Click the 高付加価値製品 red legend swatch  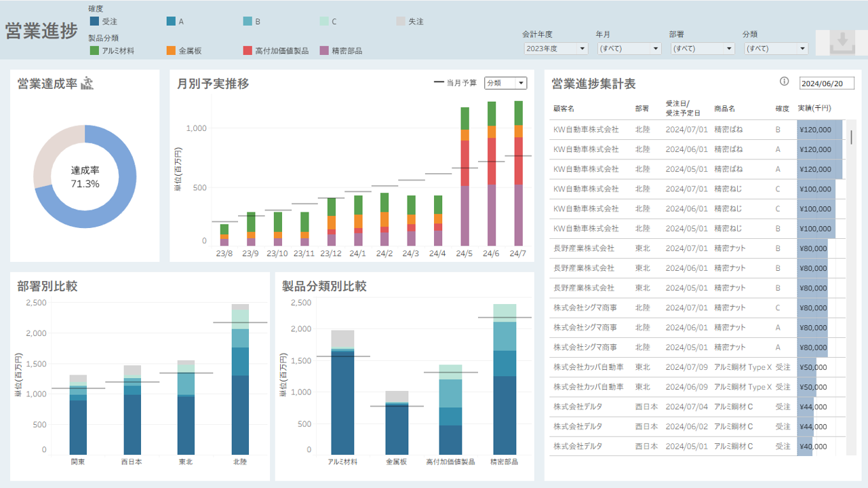(x=248, y=50)
